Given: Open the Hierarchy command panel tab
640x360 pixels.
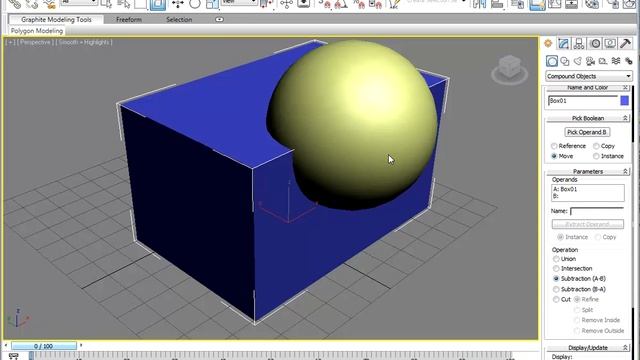Looking at the screenshot, I should tap(579, 43).
